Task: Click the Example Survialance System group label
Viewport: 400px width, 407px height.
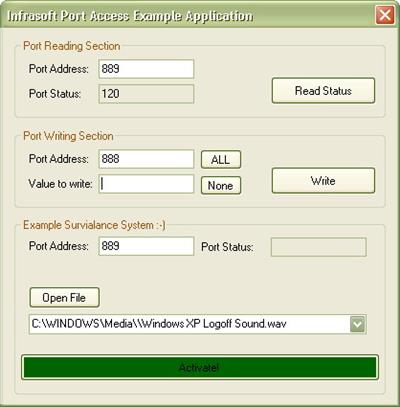Action: click(94, 225)
